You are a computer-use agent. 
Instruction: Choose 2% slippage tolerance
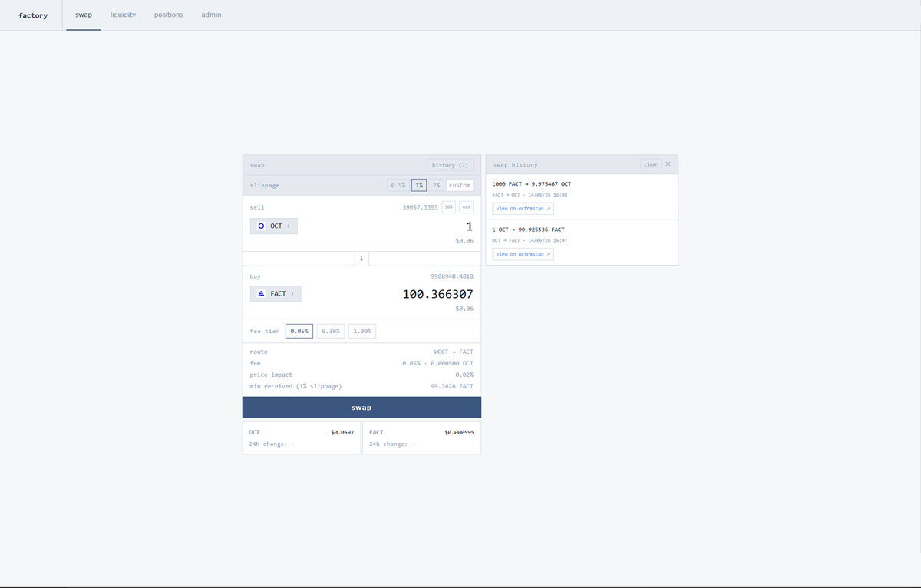[x=436, y=185]
